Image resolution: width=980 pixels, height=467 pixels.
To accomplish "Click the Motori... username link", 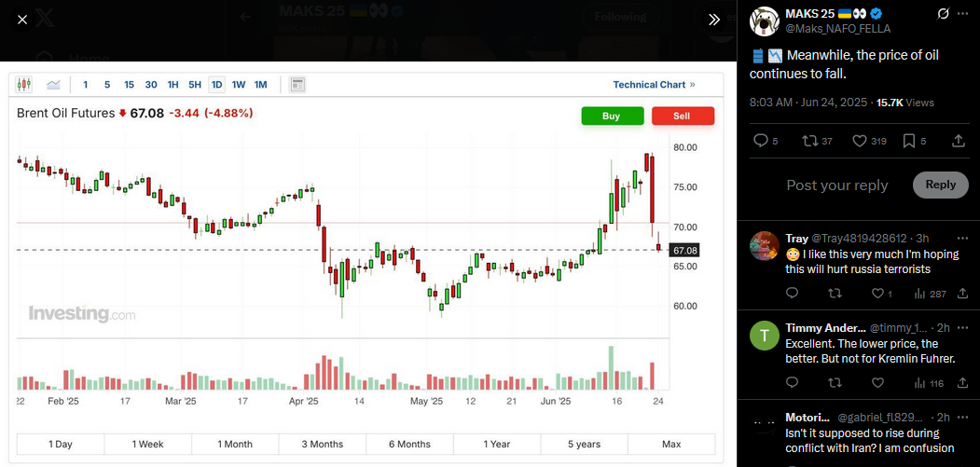I will coord(808,417).
